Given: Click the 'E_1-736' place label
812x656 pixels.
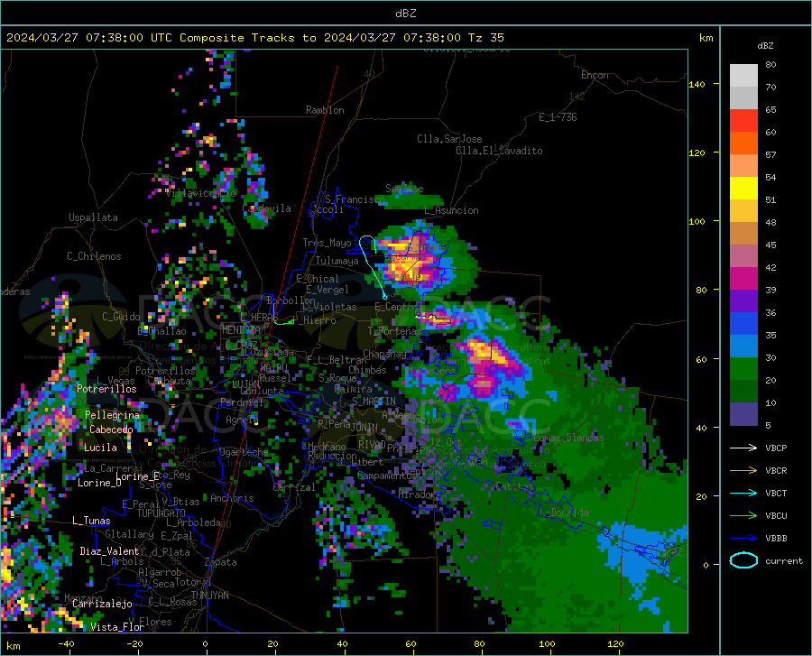Looking at the screenshot, I should (x=558, y=117).
